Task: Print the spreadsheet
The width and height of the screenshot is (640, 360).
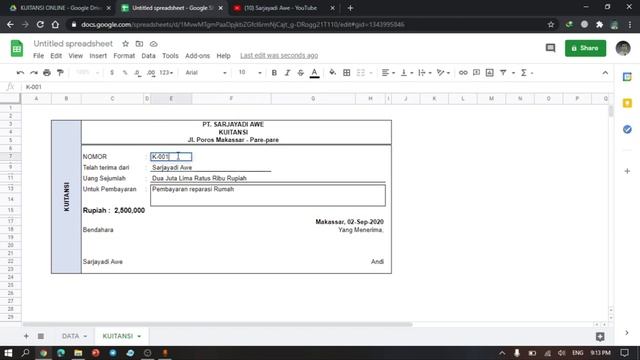Action: click(x=47, y=73)
